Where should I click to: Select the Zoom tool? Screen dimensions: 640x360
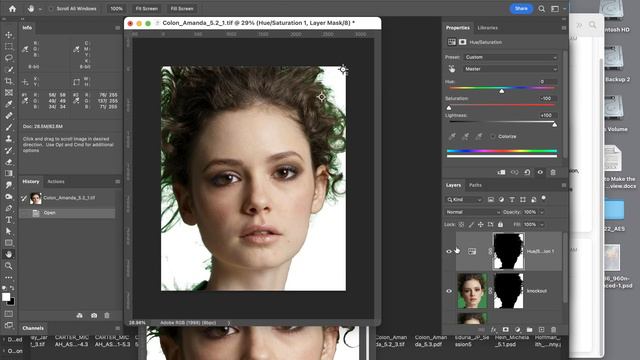point(9,266)
